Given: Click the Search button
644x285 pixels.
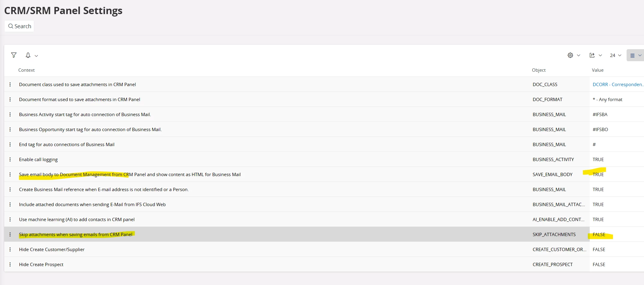Looking at the screenshot, I should [19, 26].
